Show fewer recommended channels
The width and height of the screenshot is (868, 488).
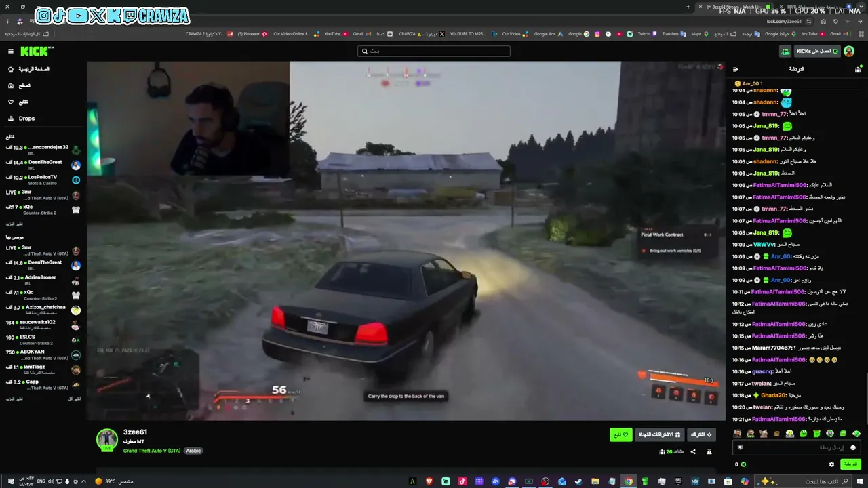coord(75,399)
